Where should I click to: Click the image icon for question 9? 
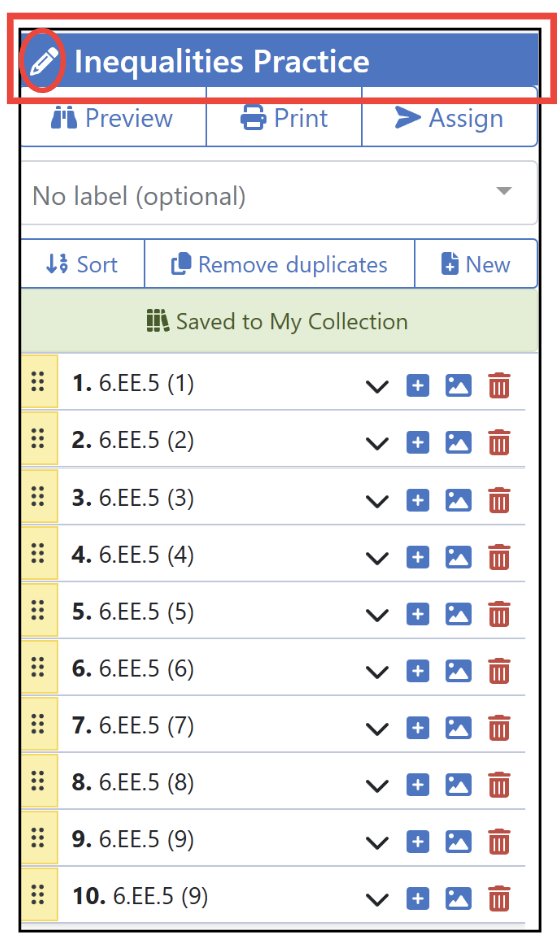point(458,842)
